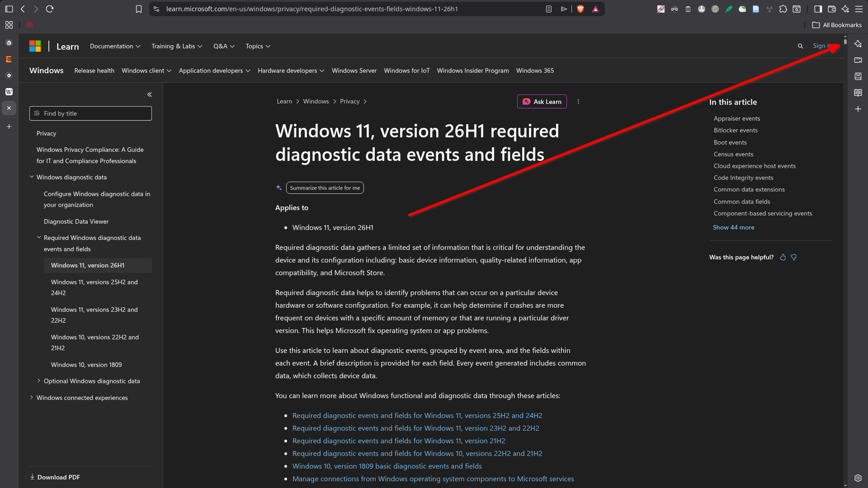
Task: Open the Brave Wallet icon
Action: click(832, 9)
